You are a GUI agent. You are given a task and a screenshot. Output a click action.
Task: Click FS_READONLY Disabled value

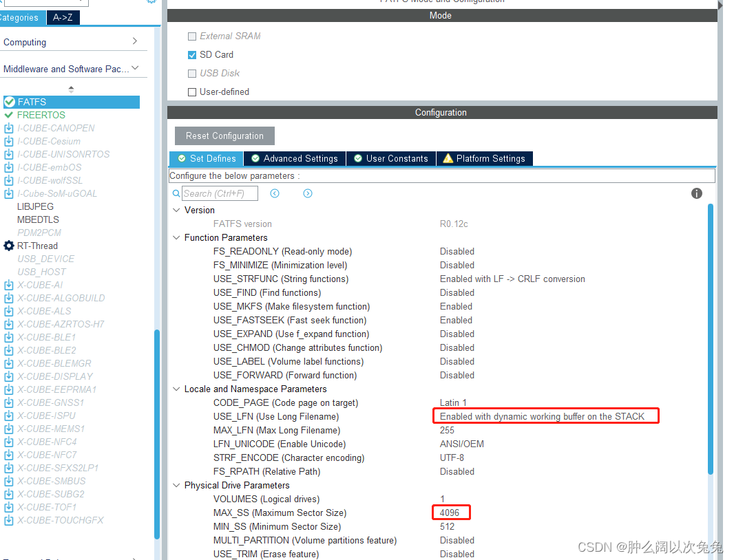coord(457,252)
